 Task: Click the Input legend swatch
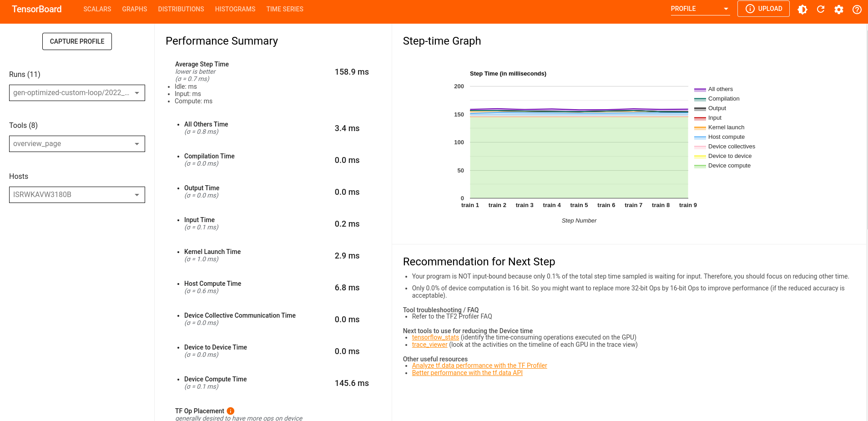click(x=700, y=118)
